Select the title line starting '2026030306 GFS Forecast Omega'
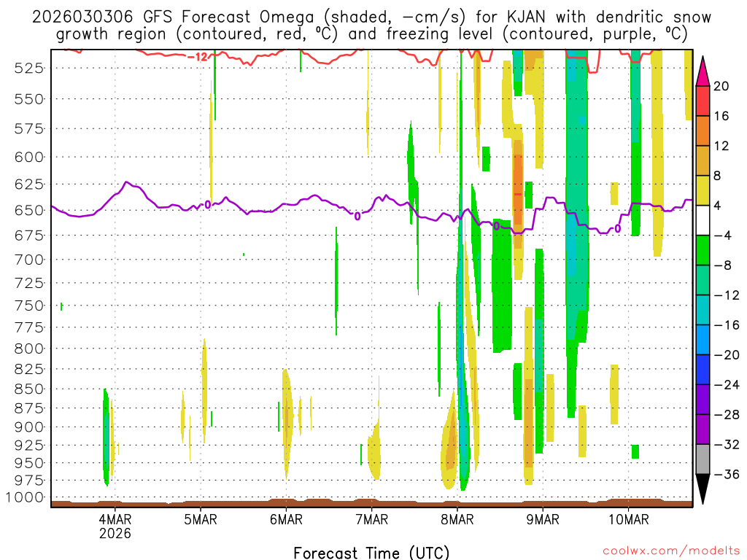This screenshot has width=747, height=560. point(371,17)
